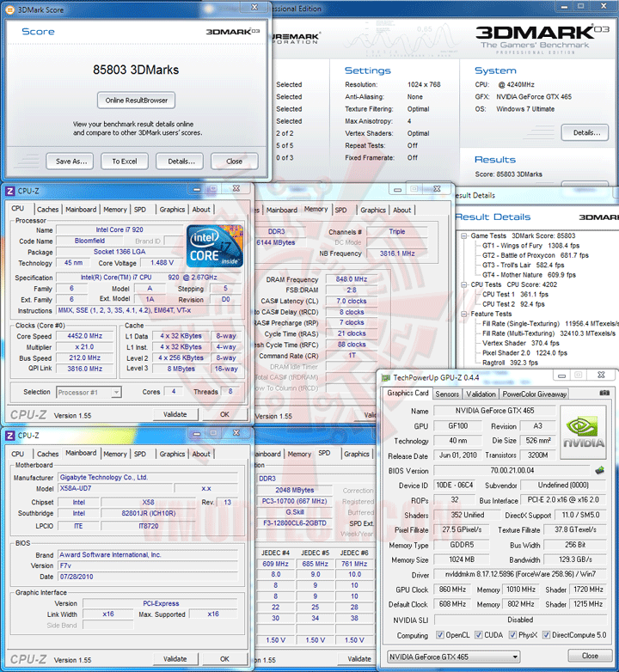Click the Intel Core i7 logo image

215,247
